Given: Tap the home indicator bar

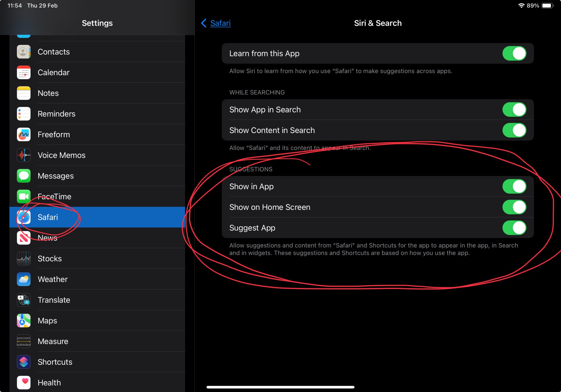Looking at the screenshot, I should point(280,387).
